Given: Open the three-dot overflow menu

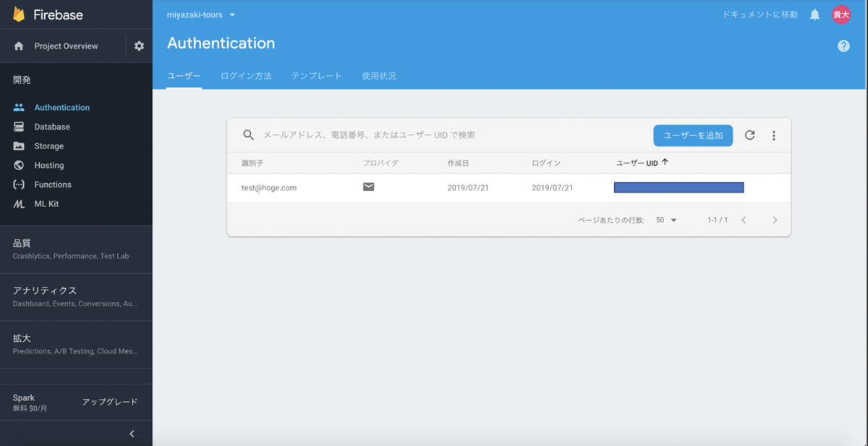Looking at the screenshot, I should click(773, 135).
